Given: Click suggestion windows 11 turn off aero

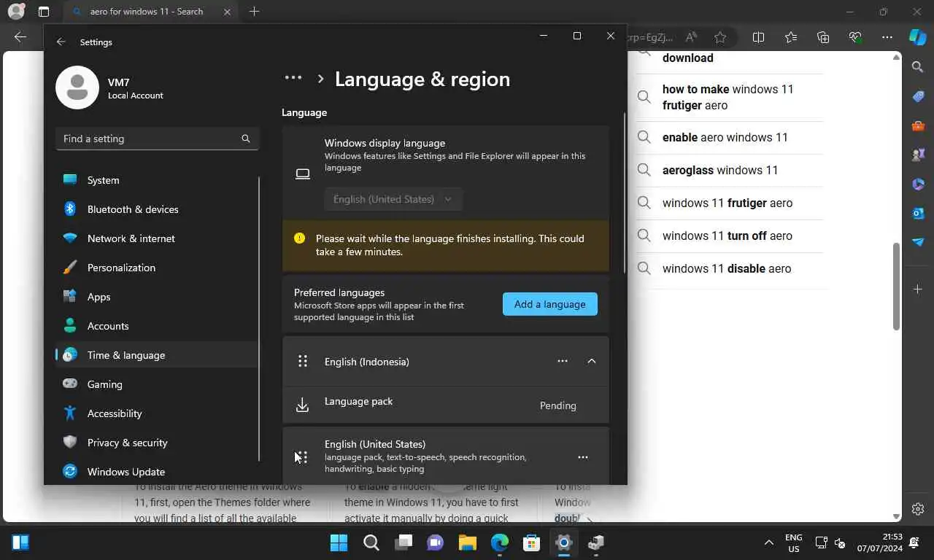Looking at the screenshot, I should (730, 236).
